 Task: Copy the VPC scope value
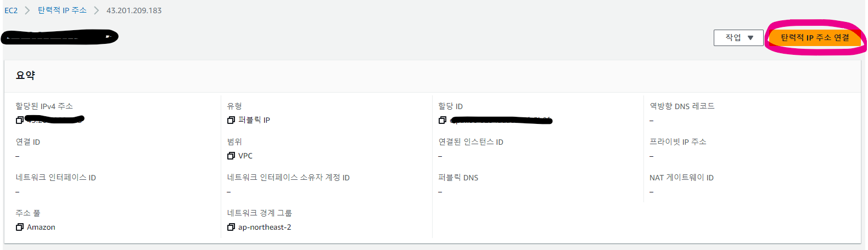pos(231,156)
